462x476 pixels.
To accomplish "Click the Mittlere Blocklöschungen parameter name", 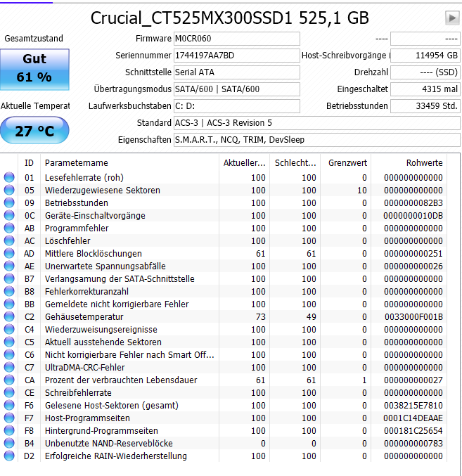I will (94, 254).
